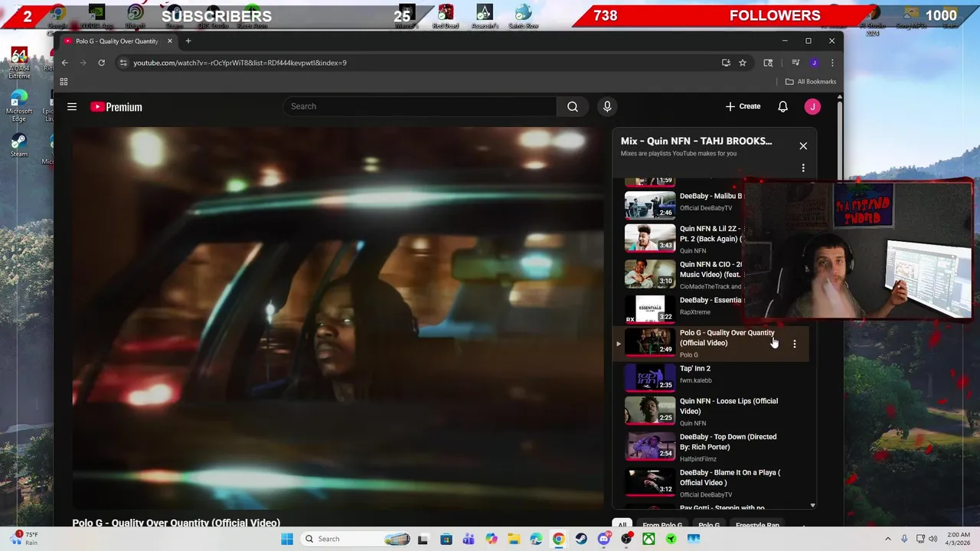Open the All Bookmarks folder
Image resolution: width=980 pixels, height=551 pixels.
811,82
